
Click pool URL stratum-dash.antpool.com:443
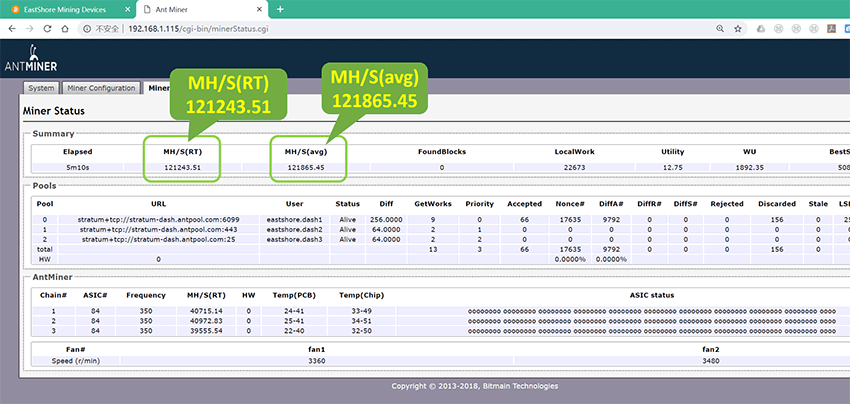point(159,229)
